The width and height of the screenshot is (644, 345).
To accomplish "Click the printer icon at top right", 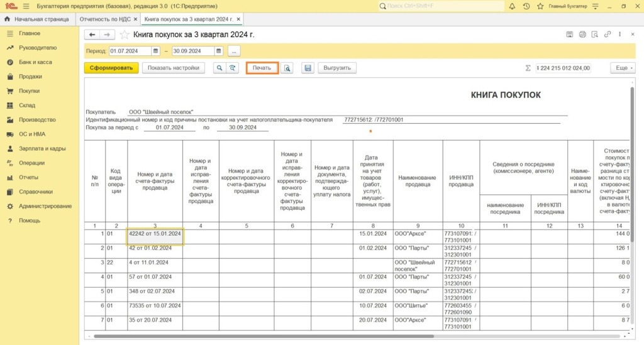I will 582,35.
